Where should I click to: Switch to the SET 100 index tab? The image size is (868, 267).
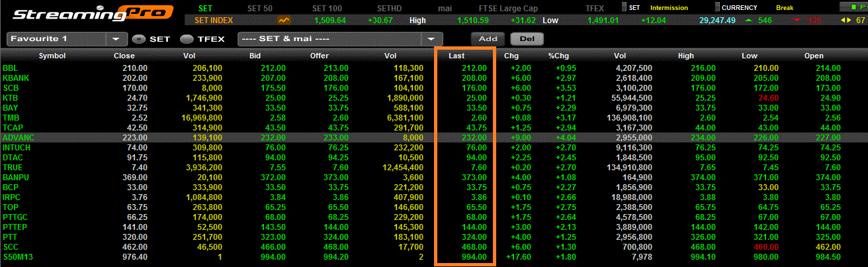tap(326, 8)
